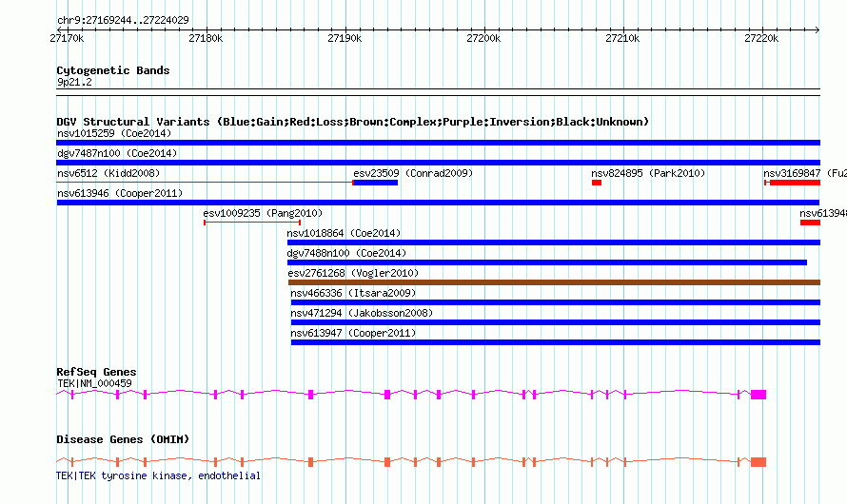Click the nsv613946 (Cooper2011) label
The image size is (847, 504).
pos(120,193)
